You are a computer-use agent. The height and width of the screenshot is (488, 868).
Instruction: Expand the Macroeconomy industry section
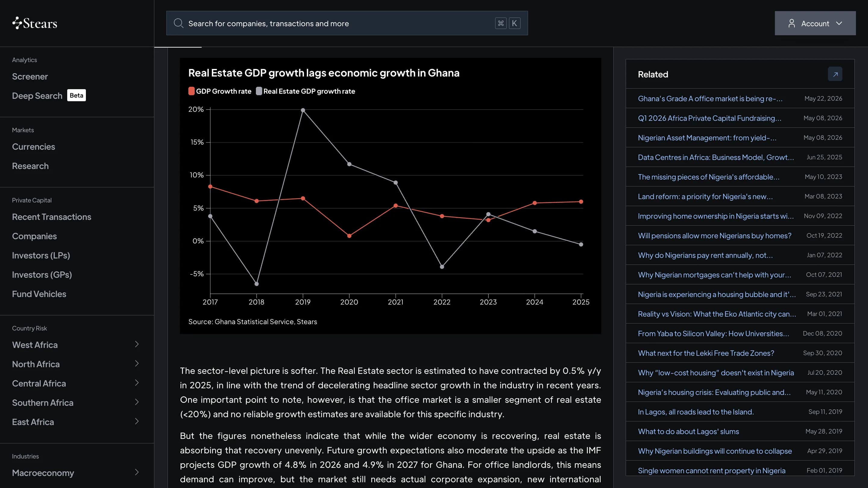click(x=137, y=472)
